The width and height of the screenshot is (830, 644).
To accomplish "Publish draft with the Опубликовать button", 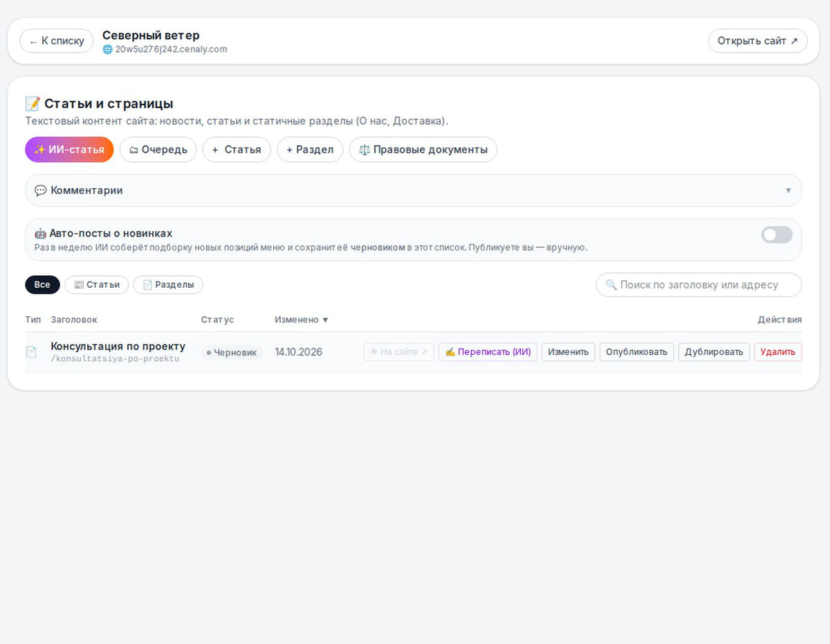I will (636, 352).
